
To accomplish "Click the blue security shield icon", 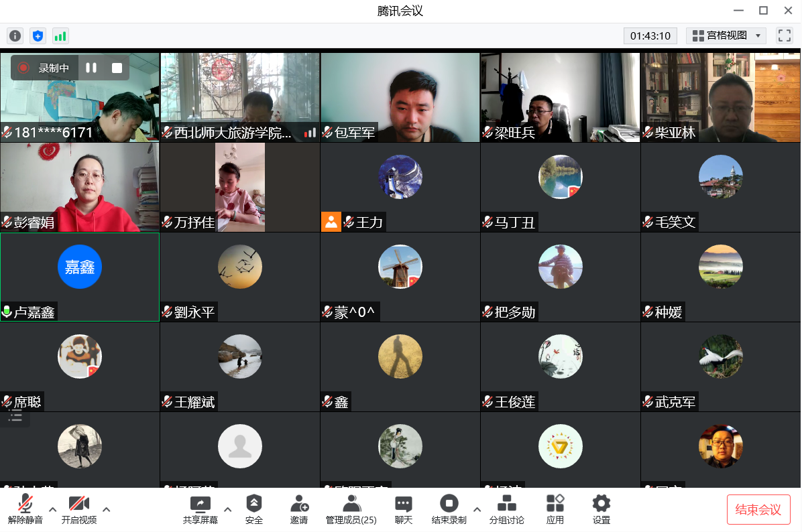I will (38, 36).
